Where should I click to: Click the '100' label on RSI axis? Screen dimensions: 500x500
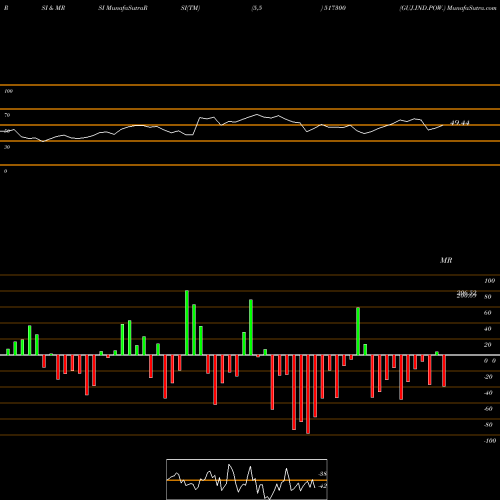pyautogui.click(x=9, y=91)
